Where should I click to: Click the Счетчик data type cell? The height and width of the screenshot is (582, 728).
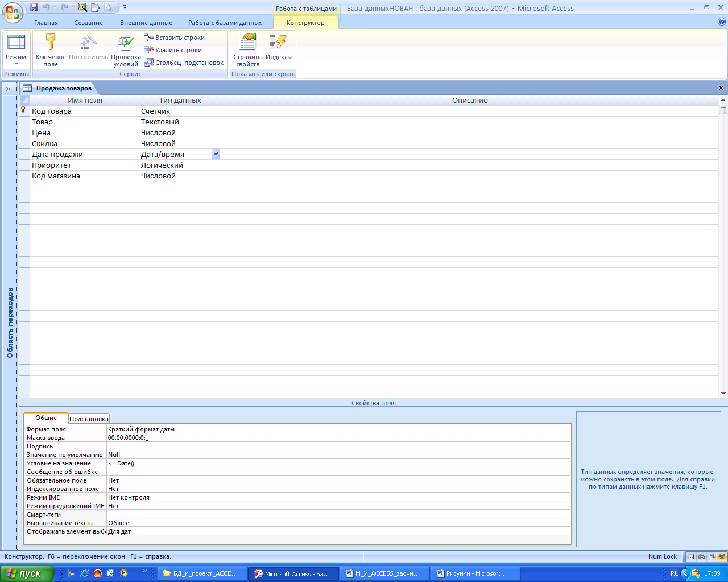(x=180, y=111)
